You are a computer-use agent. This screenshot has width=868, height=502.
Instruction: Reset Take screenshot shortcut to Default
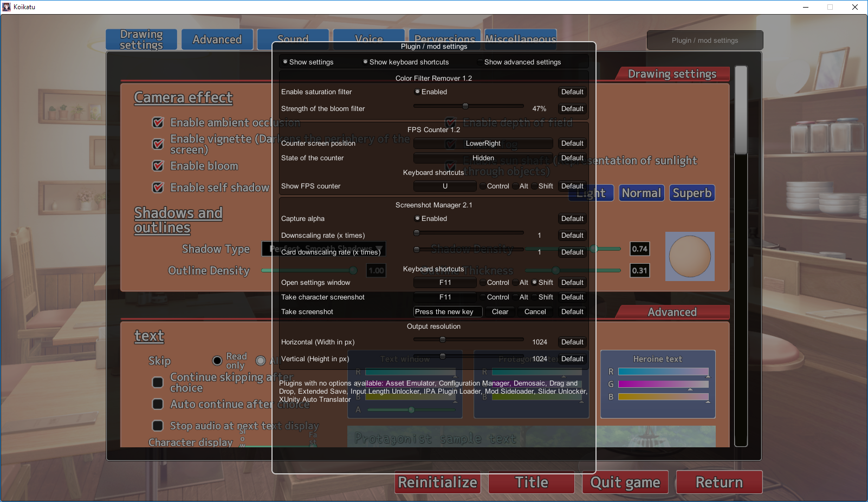point(572,312)
